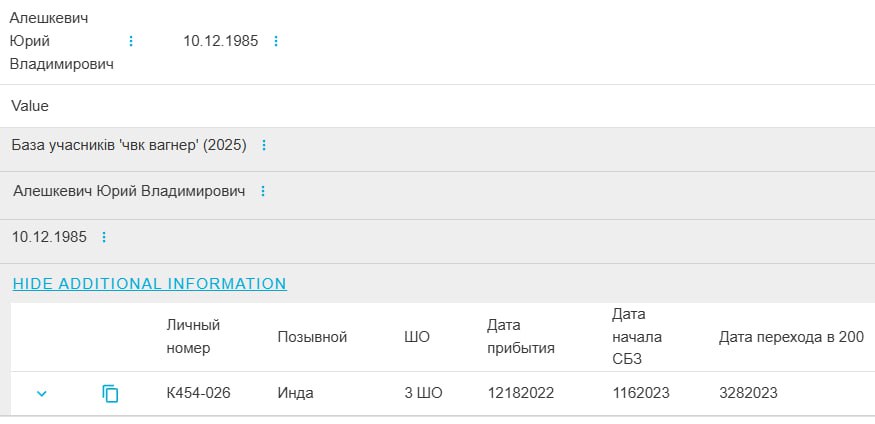Image resolution: width=875 pixels, height=424 pixels.
Task: Select the К454-026 personal number cell
Action: click(x=198, y=393)
